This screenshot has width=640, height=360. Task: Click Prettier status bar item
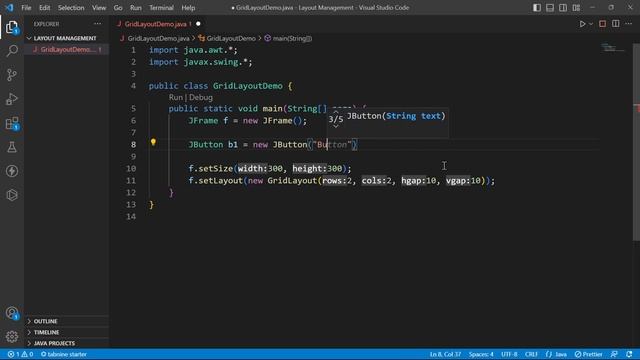[588, 354]
